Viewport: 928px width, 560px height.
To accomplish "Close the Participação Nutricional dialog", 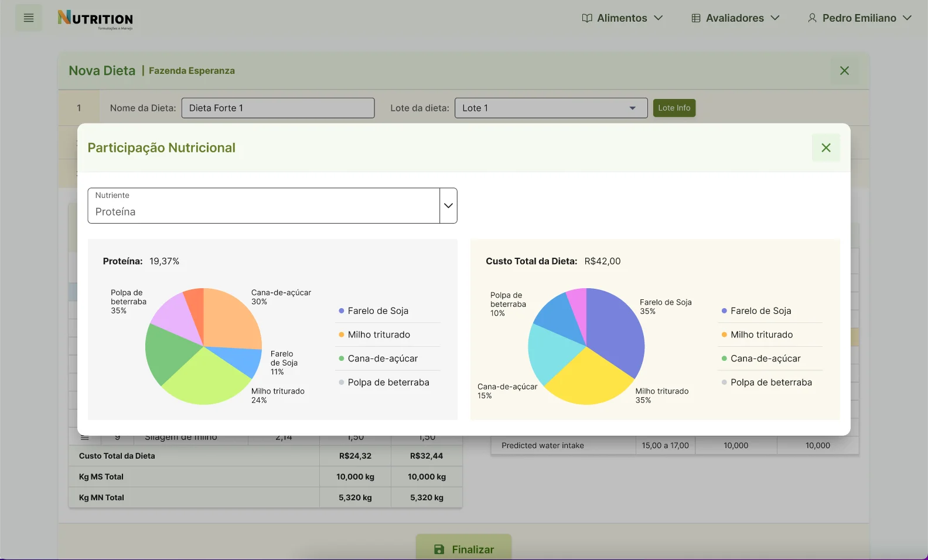I will point(826,148).
